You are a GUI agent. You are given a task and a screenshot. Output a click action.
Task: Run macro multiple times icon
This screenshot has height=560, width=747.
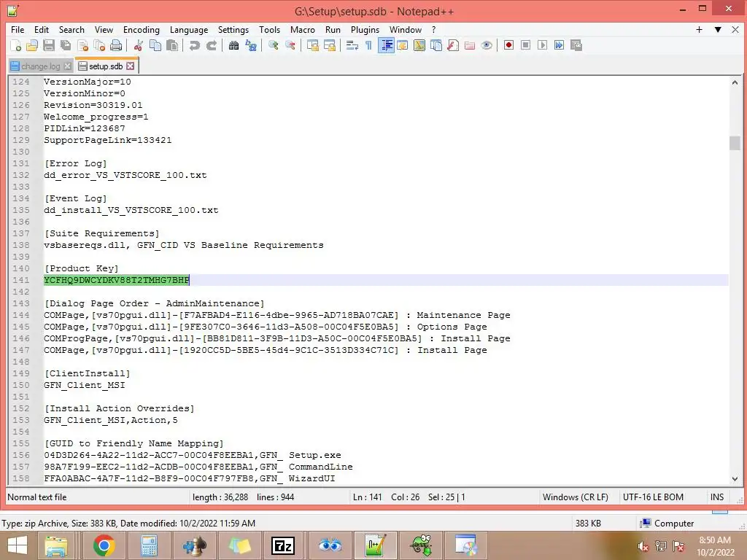[559, 45]
